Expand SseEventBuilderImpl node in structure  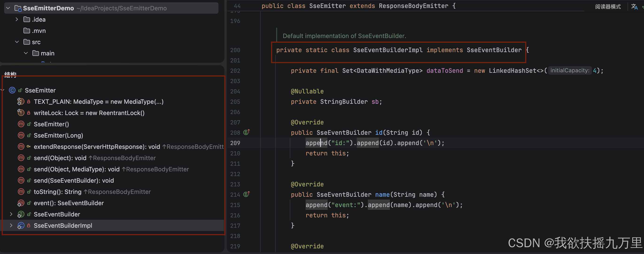pyautogui.click(x=11, y=226)
